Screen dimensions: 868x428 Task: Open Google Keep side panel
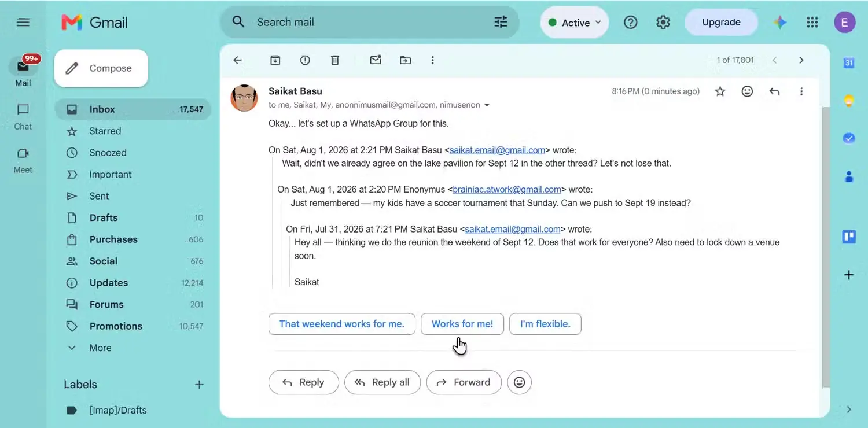click(849, 101)
